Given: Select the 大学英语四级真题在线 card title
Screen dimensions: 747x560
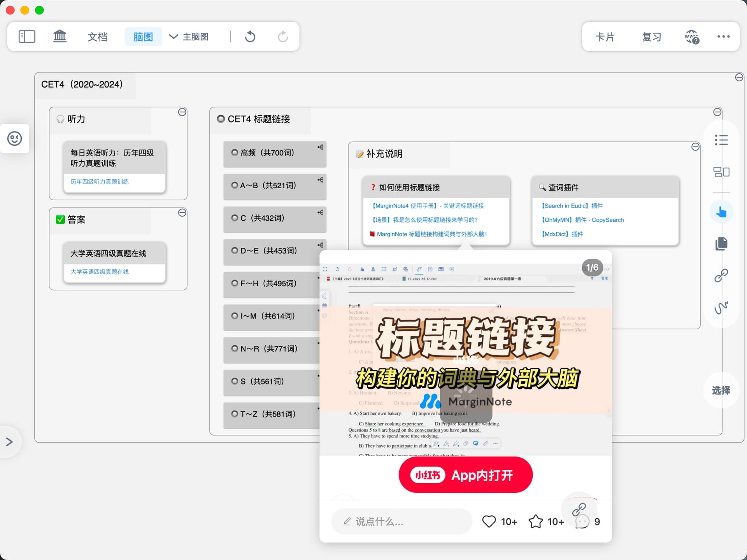Looking at the screenshot, I should pos(108,253).
